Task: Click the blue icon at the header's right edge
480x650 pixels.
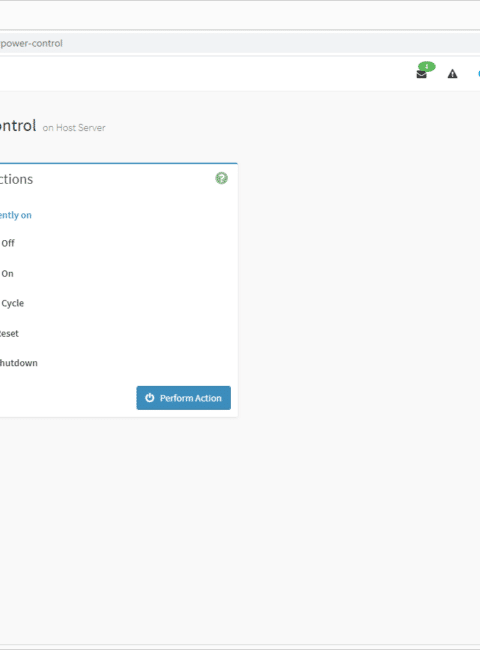Action: click(x=479, y=74)
